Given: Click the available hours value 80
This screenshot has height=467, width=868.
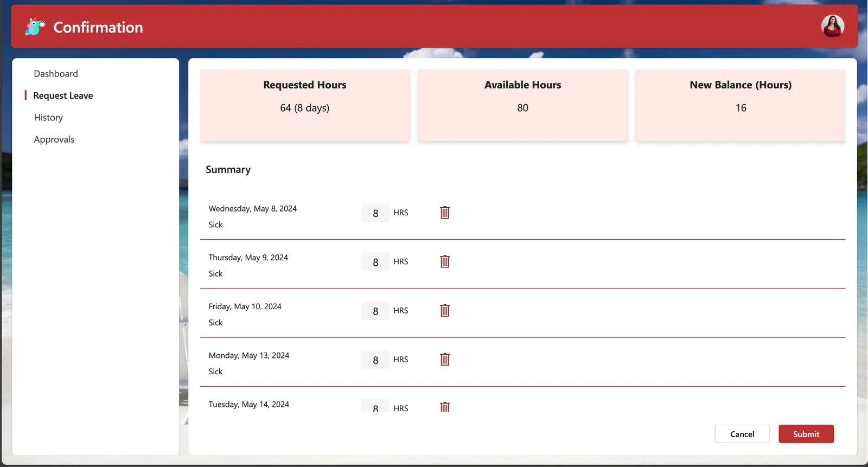Looking at the screenshot, I should [523, 108].
